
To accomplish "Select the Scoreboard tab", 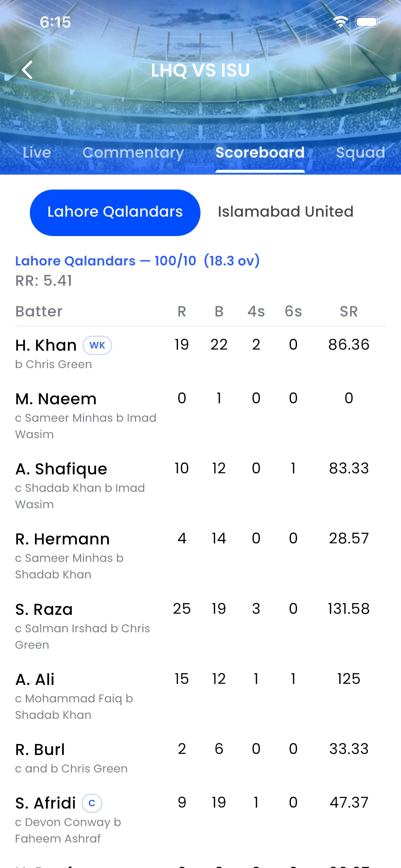I will pos(260,153).
